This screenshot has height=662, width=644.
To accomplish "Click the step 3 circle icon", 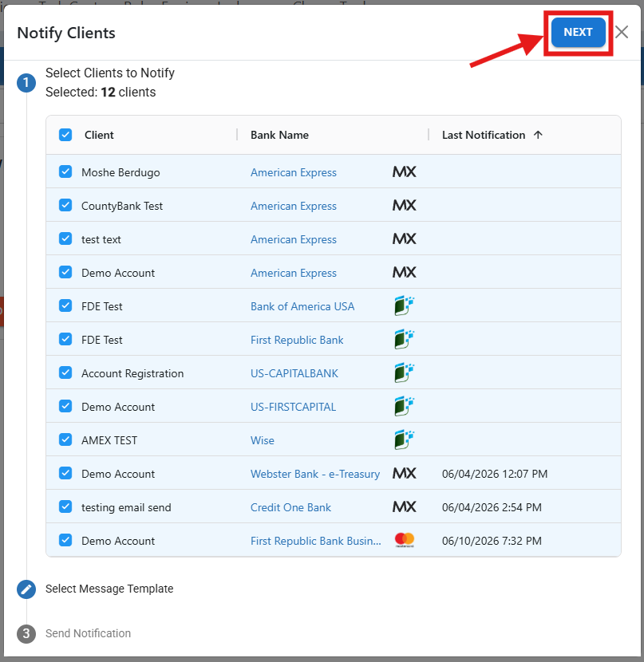I will click(26, 634).
